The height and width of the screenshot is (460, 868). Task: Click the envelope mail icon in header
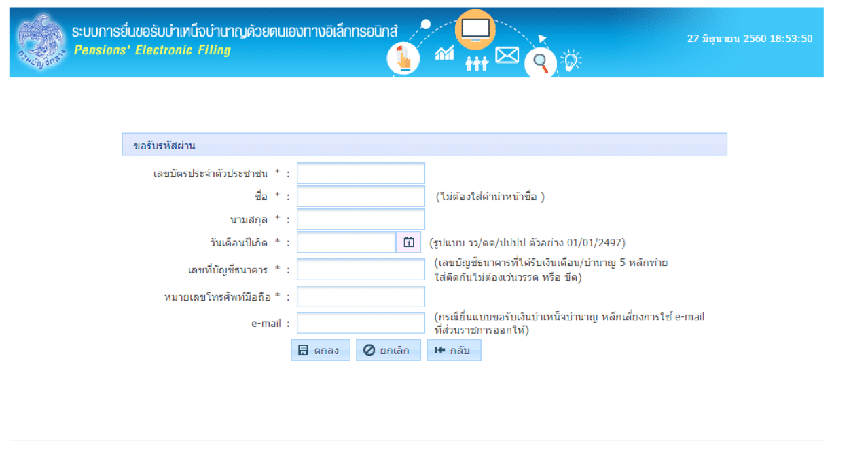click(507, 55)
